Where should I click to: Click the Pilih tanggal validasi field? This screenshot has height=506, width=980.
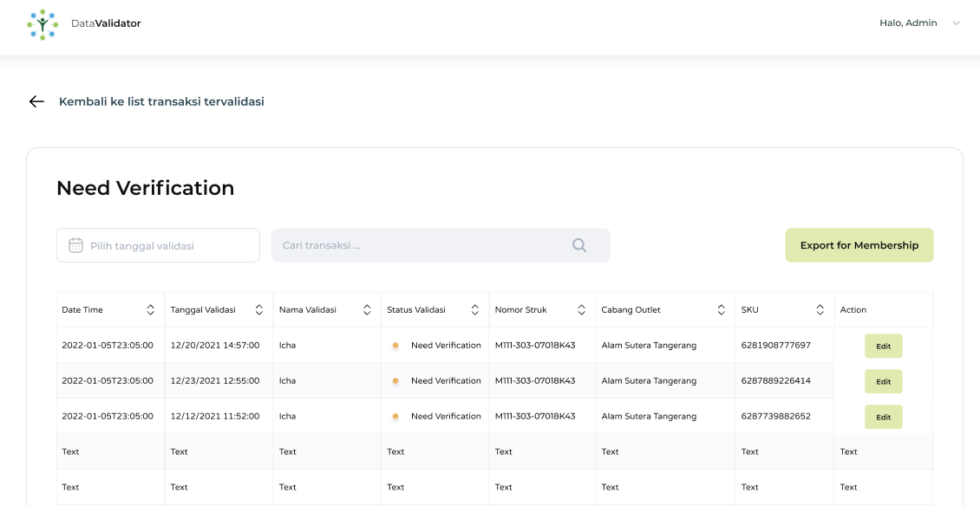pos(156,245)
